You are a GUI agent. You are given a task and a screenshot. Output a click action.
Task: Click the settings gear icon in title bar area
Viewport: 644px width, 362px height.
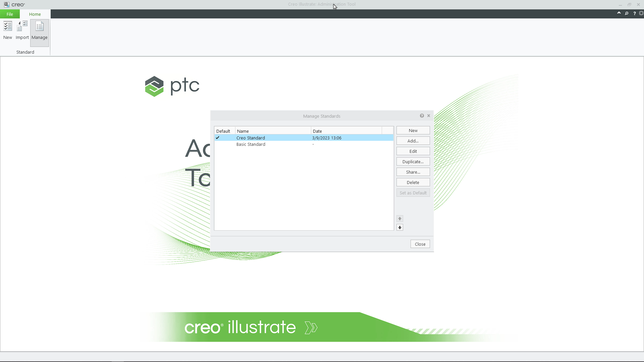click(641, 13)
